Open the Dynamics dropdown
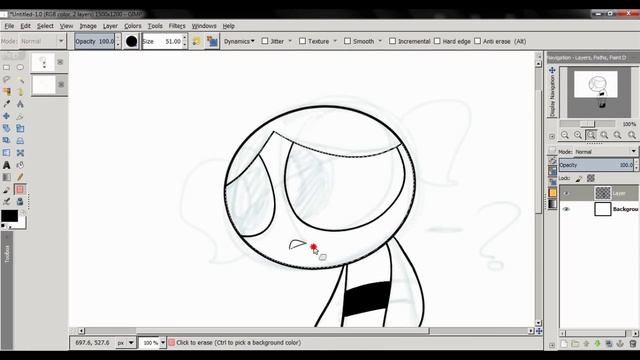 point(239,41)
